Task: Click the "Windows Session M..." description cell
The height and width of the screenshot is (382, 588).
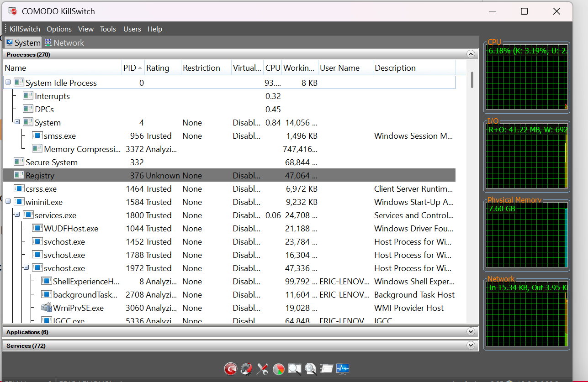Action: click(x=413, y=136)
